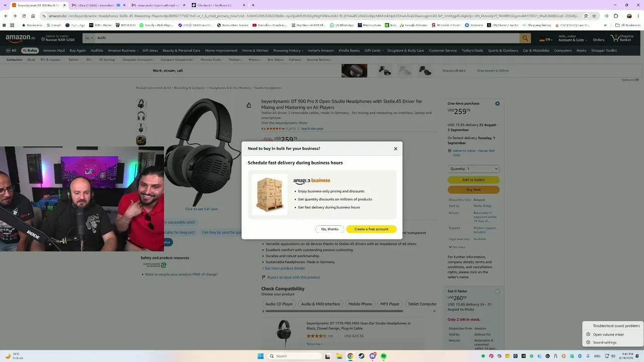
Task: Open 'Customer Service' in the navigation bar
Action: coord(443,50)
